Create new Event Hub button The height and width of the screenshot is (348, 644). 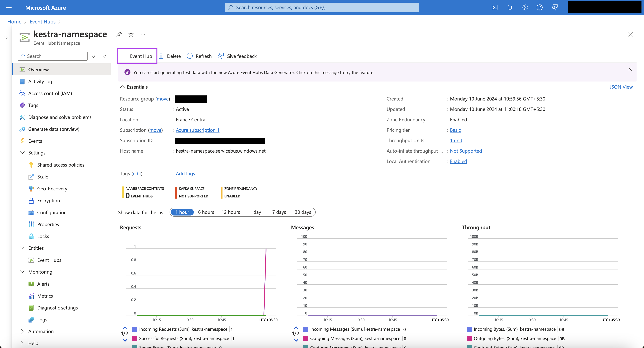point(137,56)
